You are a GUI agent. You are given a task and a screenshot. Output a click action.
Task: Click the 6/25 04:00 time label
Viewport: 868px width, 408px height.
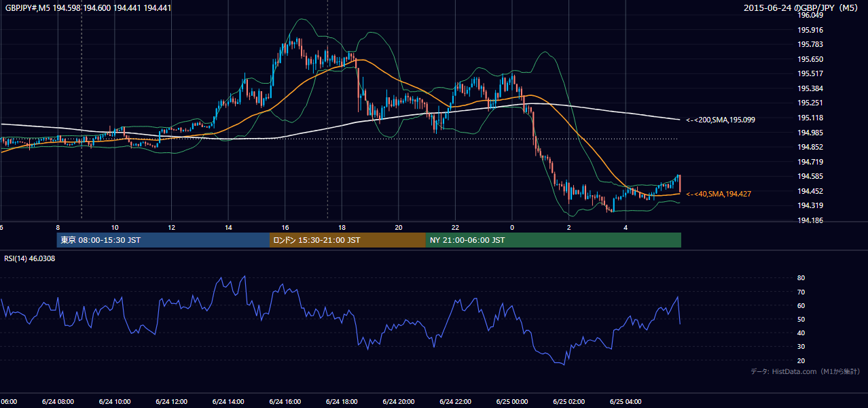click(626, 401)
